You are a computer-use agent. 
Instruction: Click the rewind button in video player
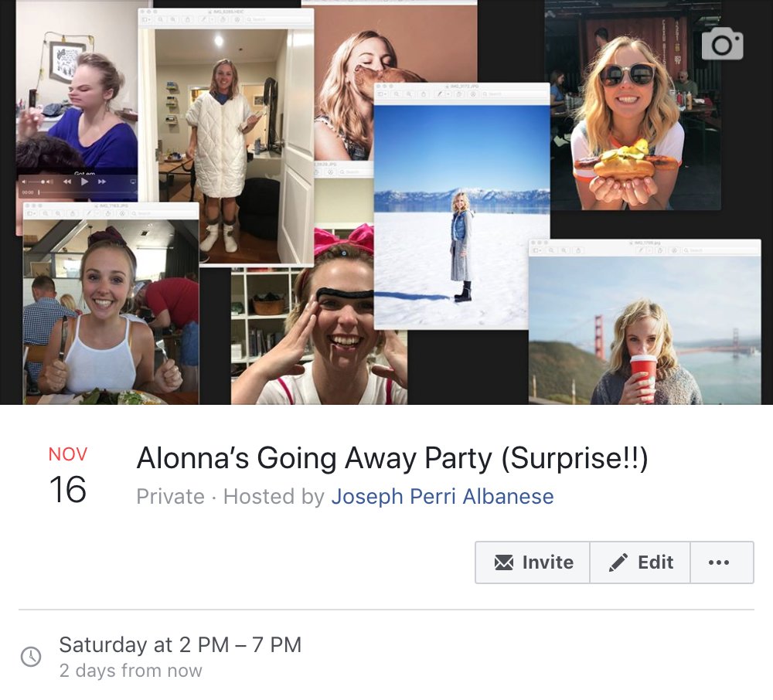click(67, 182)
